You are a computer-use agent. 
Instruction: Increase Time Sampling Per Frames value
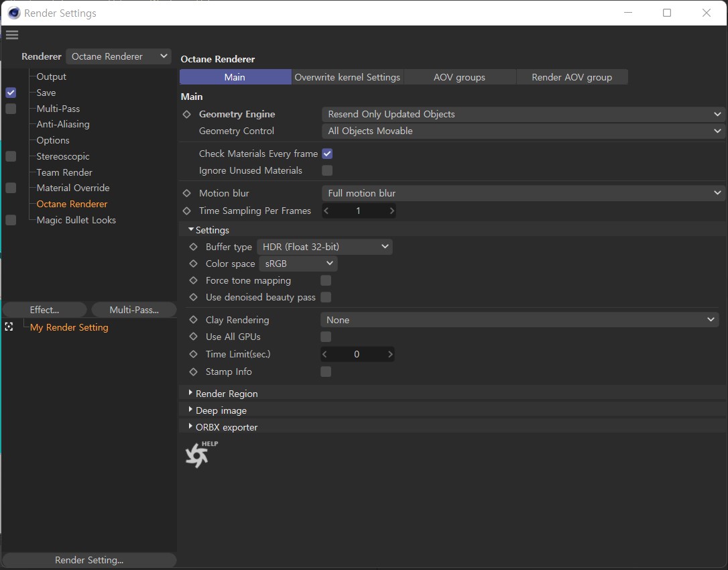click(x=392, y=211)
